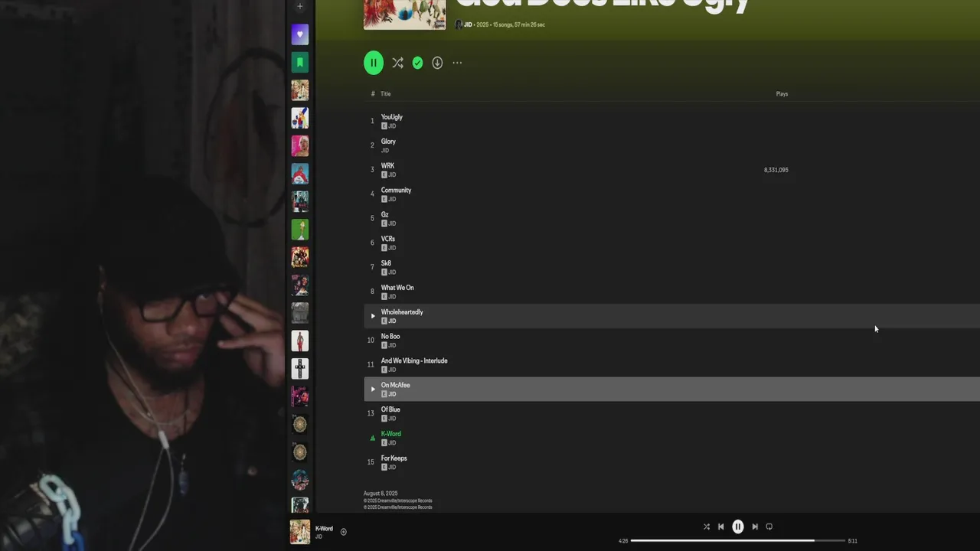Click the JID artist link under For Keeps

pos(392,468)
